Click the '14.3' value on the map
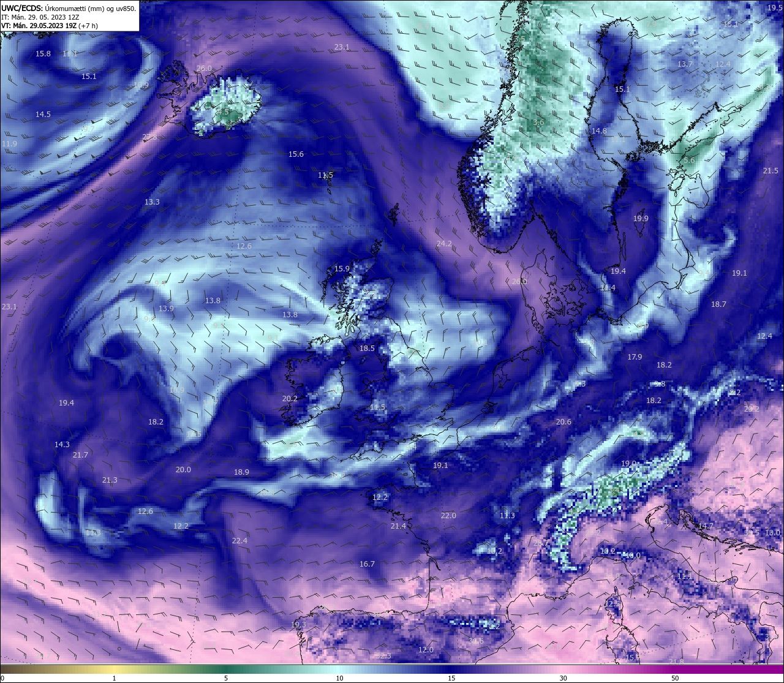 (62, 445)
